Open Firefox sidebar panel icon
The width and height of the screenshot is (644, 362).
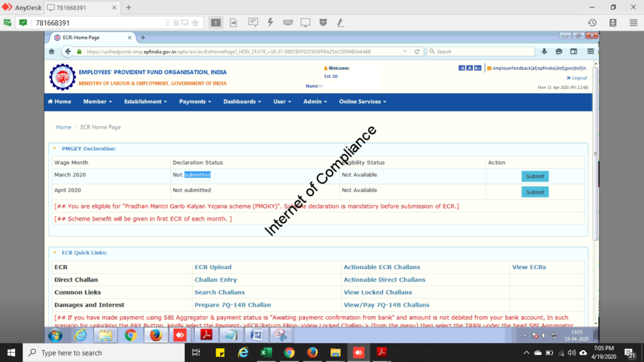point(574,52)
